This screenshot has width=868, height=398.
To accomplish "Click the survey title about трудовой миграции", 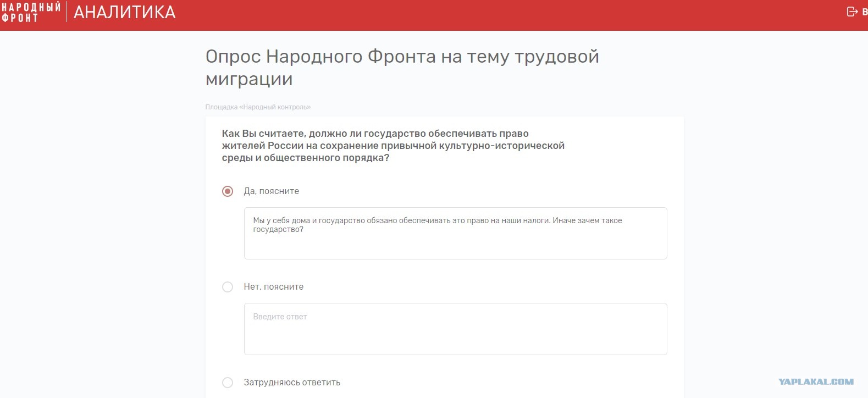I will 402,68.
